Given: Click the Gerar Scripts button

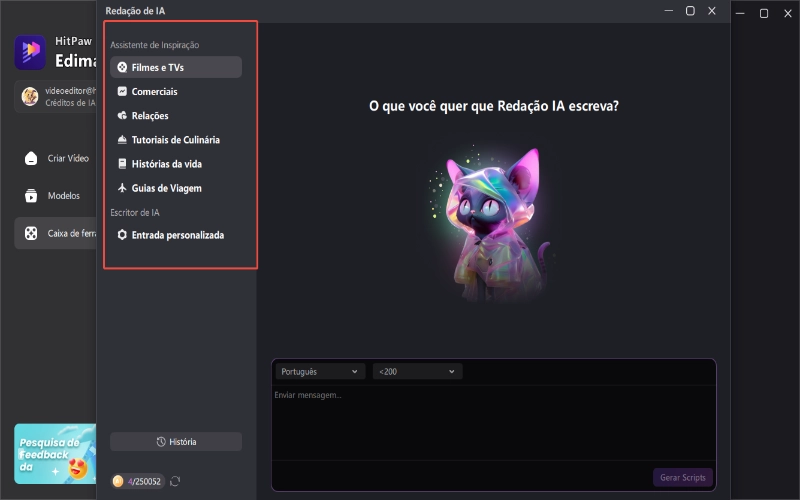Looking at the screenshot, I should 683,478.
